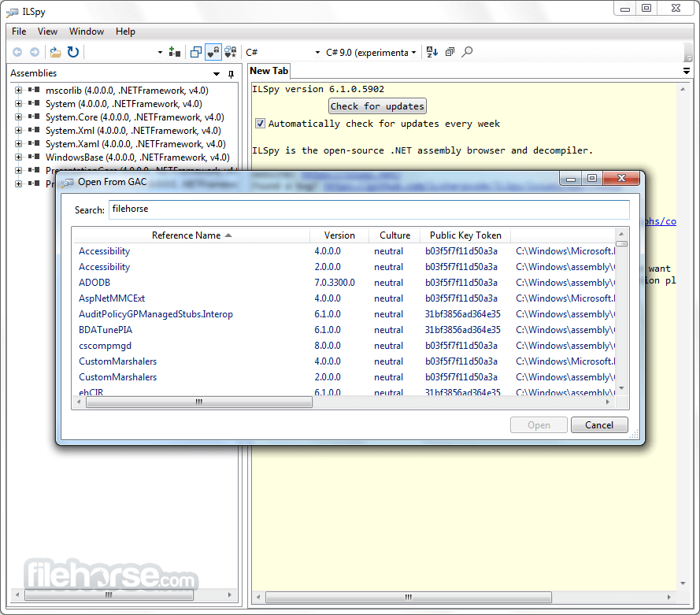Click the GAC list vertical scroll up arrow

click(621, 233)
